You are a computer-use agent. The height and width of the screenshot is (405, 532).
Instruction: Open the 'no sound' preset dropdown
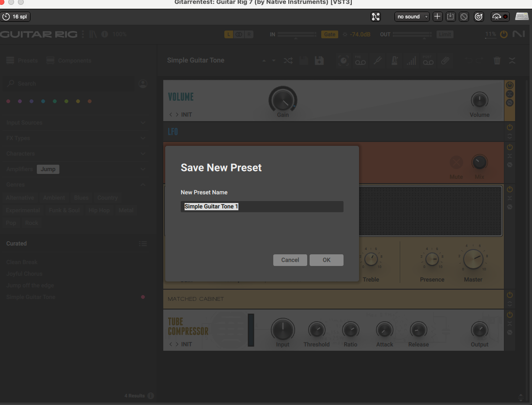point(412,16)
